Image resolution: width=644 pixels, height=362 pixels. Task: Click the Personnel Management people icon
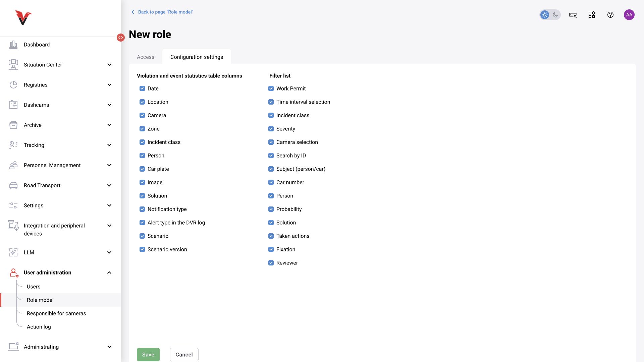[13, 165]
